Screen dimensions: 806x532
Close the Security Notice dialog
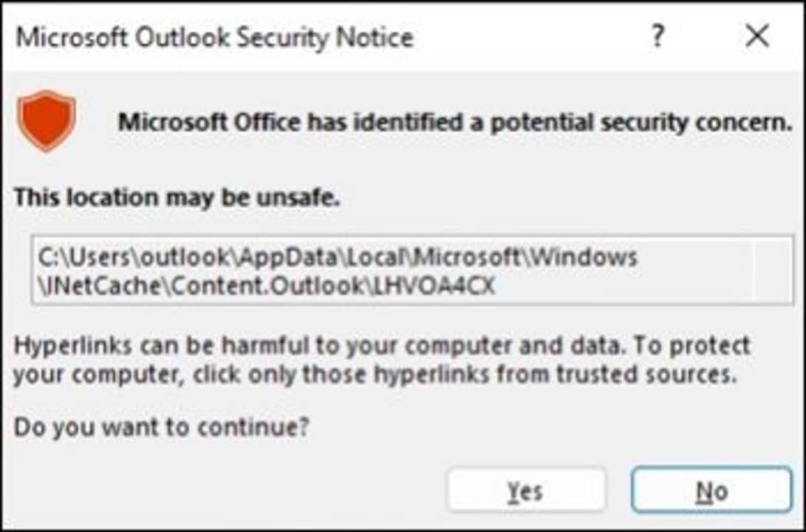[757, 36]
